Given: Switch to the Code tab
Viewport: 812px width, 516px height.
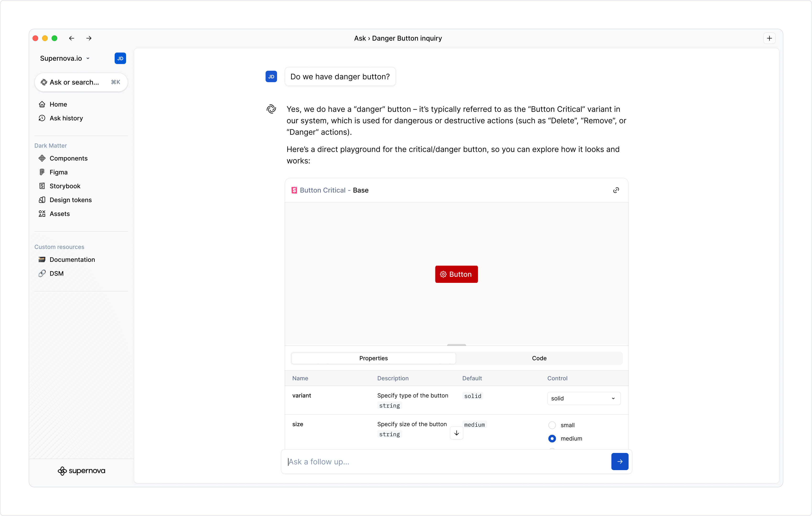Looking at the screenshot, I should pyautogui.click(x=539, y=358).
